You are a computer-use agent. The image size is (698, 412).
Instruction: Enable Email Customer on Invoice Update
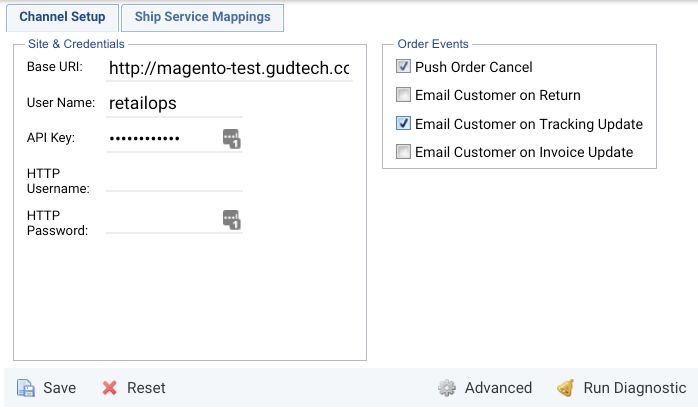[x=403, y=152]
